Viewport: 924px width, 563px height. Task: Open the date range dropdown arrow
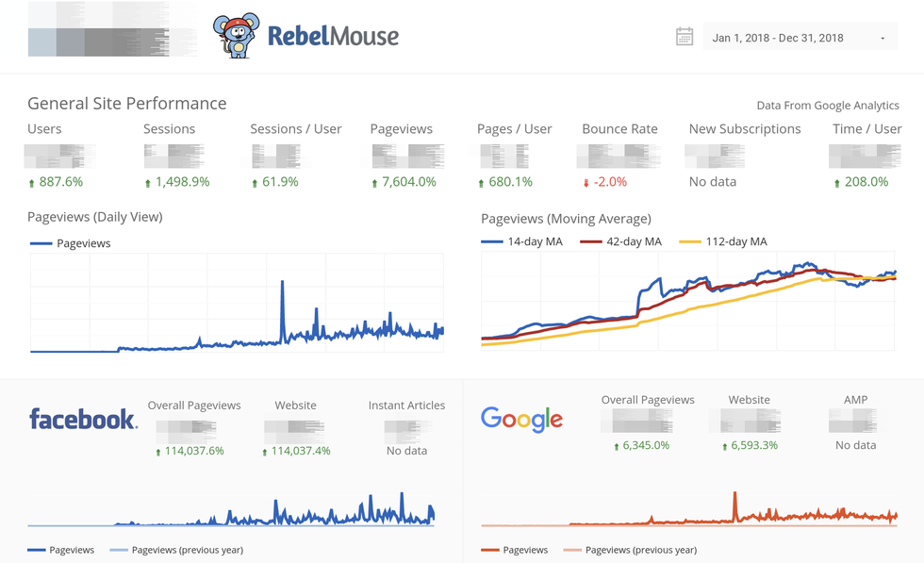pos(883,39)
